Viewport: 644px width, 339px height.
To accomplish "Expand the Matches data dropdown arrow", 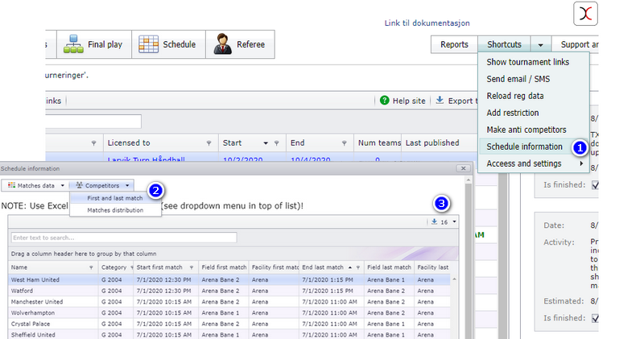I will click(x=63, y=185).
